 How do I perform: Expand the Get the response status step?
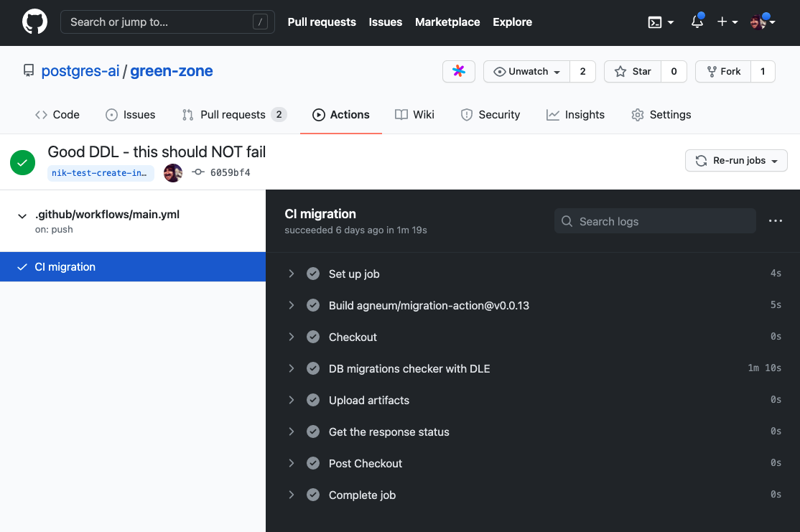(292, 432)
